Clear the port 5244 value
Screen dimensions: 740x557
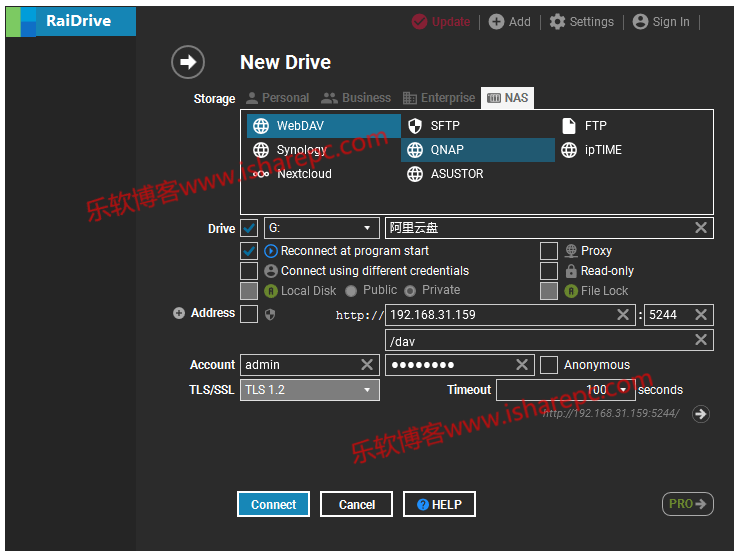(701, 314)
